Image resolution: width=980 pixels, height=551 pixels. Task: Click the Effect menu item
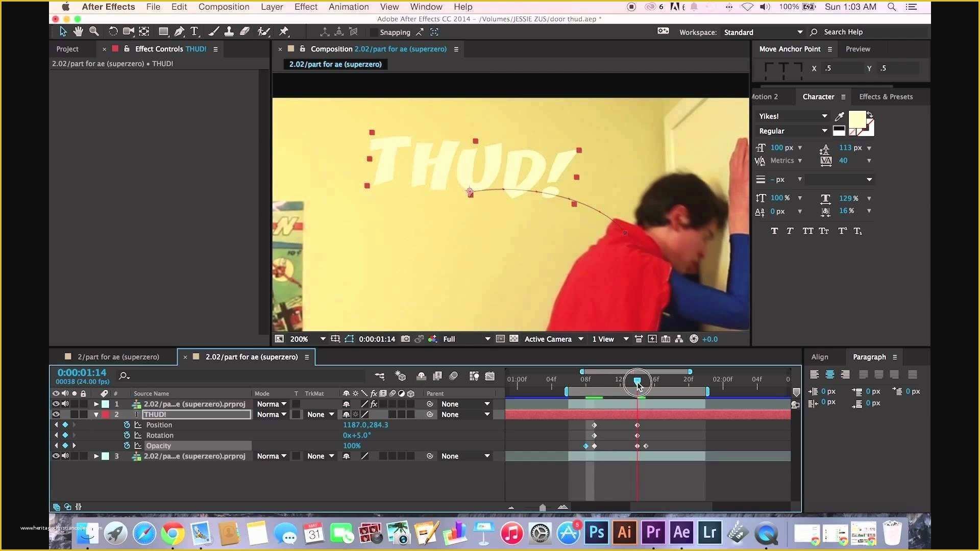(x=306, y=7)
